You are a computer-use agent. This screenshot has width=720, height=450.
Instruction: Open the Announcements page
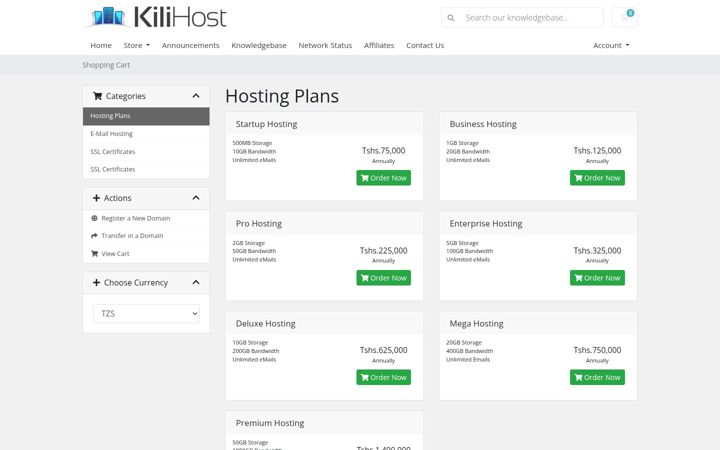(x=191, y=45)
